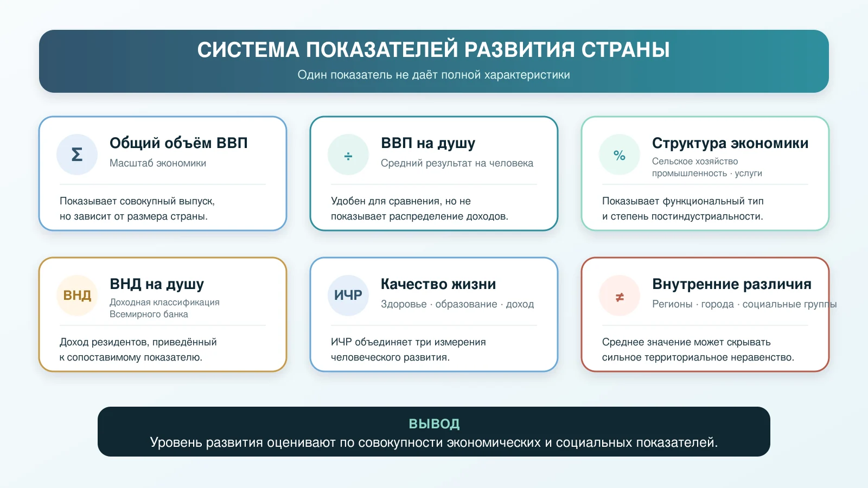Click the text ИЧР объединяет три измерения
This screenshot has width=868, height=488.
408,342
